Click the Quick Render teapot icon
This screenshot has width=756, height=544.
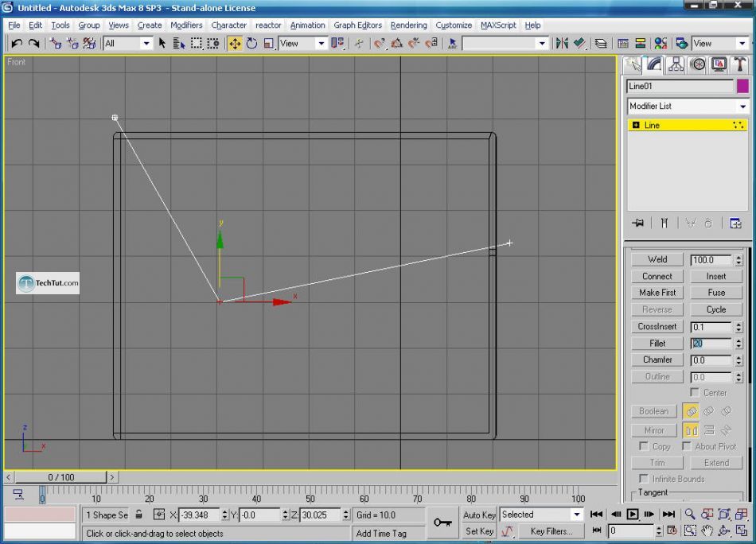(x=681, y=44)
